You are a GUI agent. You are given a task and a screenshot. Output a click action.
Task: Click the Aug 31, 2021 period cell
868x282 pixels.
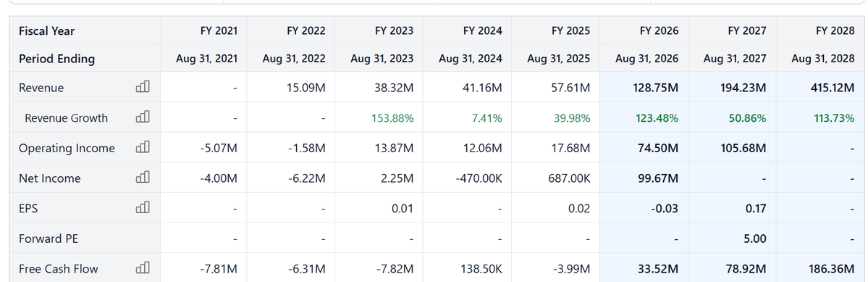tap(206, 59)
